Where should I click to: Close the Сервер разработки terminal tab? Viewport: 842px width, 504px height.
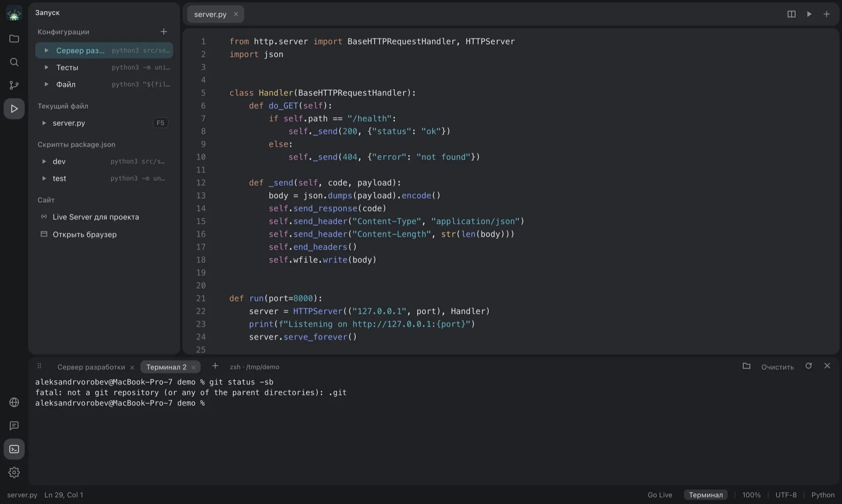132,367
